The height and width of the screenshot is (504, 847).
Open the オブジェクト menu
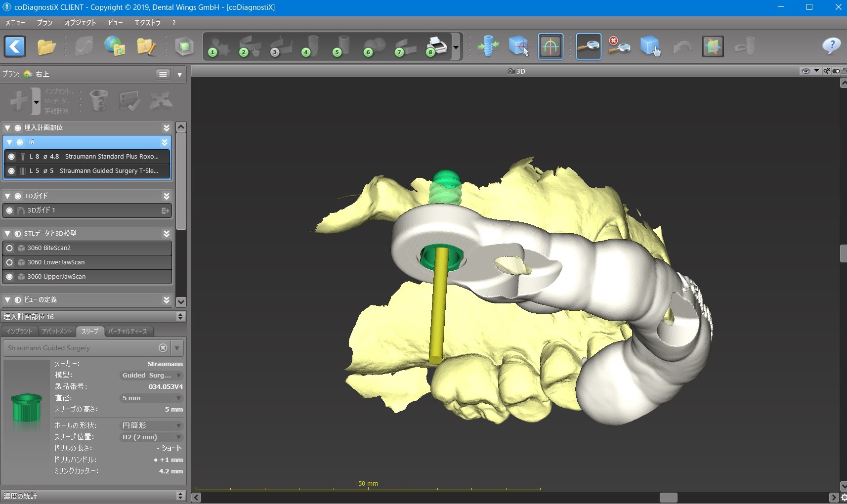point(81,23)
